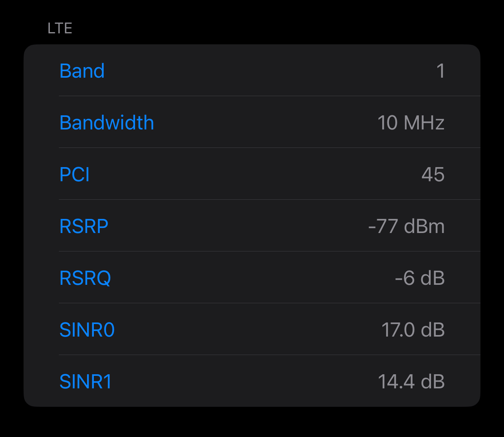Screen dimensions: 504x437
Task: Tap the -77 dBm reading
Action: click(x=406, y=226)
